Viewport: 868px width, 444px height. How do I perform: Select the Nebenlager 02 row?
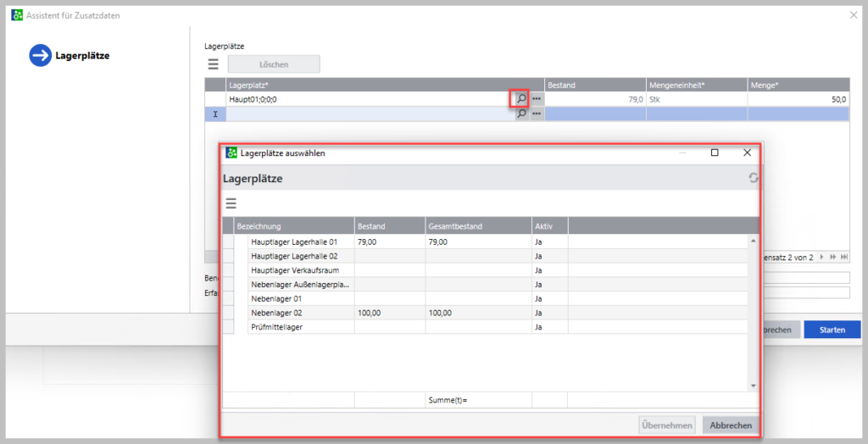(x=486, y=313)
